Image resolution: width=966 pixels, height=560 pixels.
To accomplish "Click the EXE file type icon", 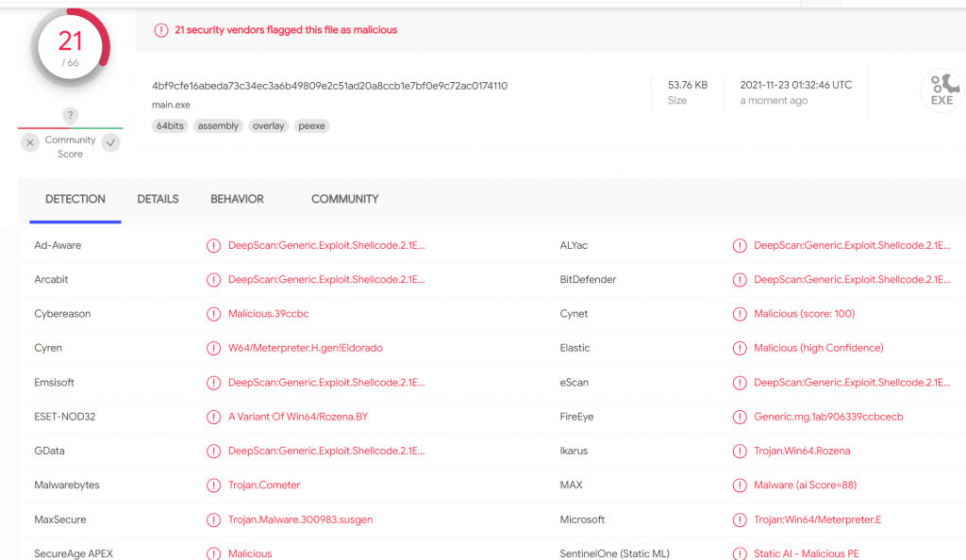I will point(942,90).
